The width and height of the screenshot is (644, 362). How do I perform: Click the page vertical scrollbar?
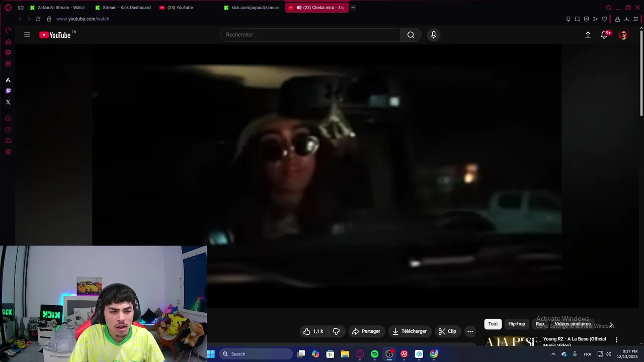(x=641, y=73)
